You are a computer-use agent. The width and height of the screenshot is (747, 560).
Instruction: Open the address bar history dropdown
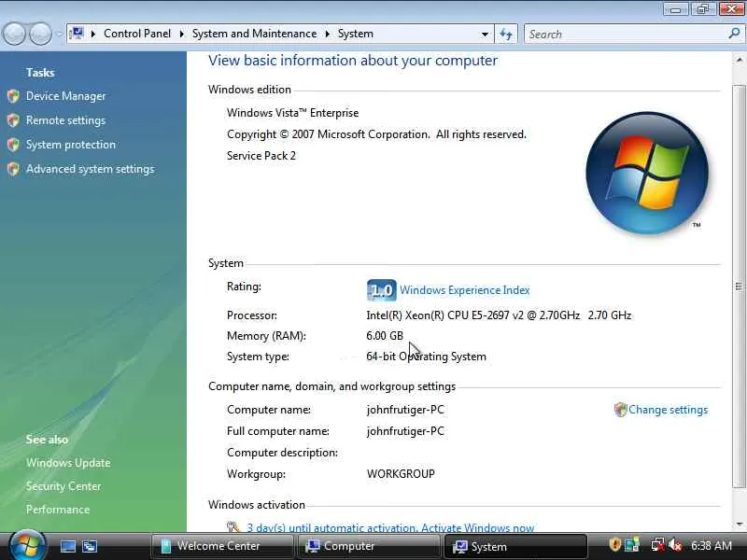pos(485,35)
